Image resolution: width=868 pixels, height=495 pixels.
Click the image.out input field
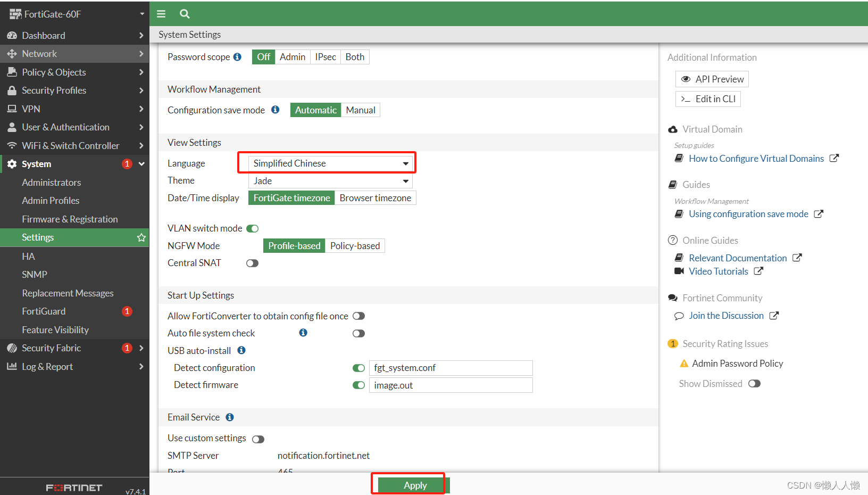point(451,385)
